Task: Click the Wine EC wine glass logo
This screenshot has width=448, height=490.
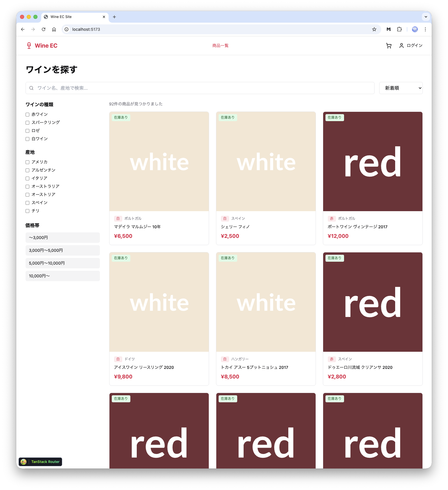Action: point(29,46)
